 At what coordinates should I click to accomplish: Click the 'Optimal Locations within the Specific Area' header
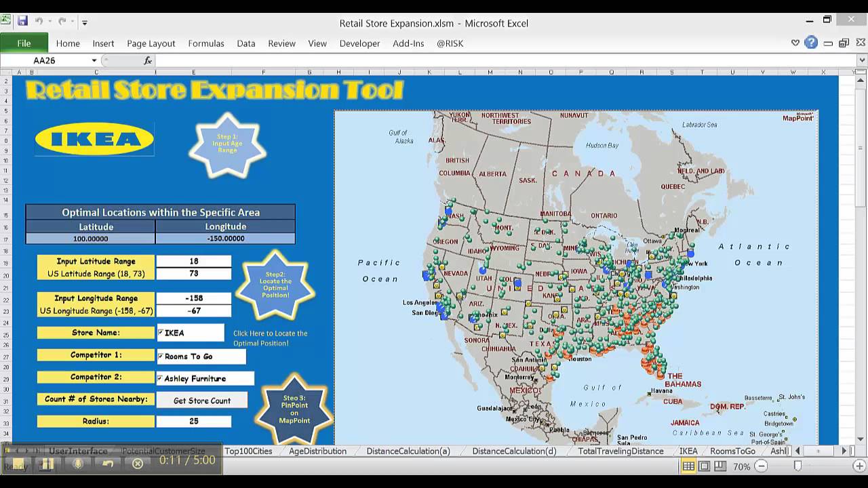click(161, 212)
